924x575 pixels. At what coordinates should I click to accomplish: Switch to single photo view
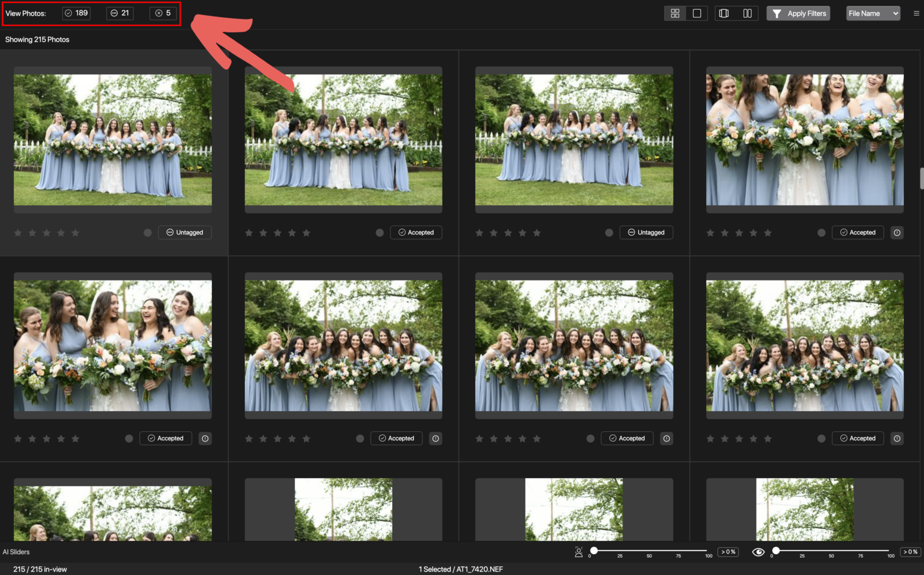coord(696,13)
